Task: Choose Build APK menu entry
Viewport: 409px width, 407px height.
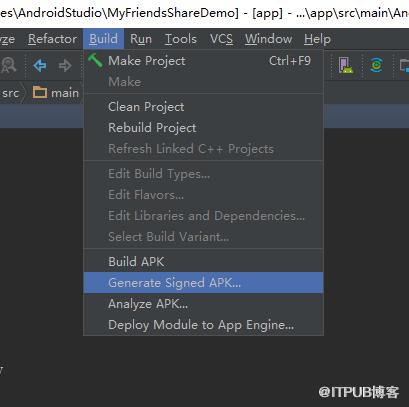Action: click(203, 262)
